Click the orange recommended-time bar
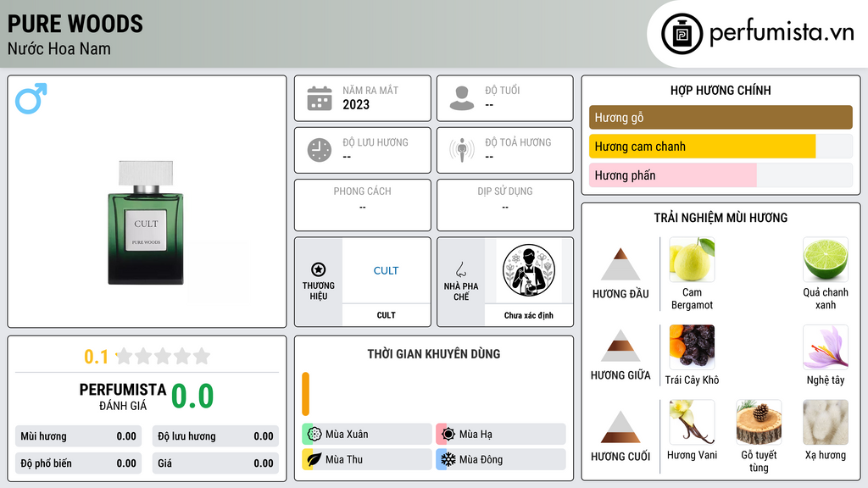The image size is (868, 488). [x=305, y=394]
